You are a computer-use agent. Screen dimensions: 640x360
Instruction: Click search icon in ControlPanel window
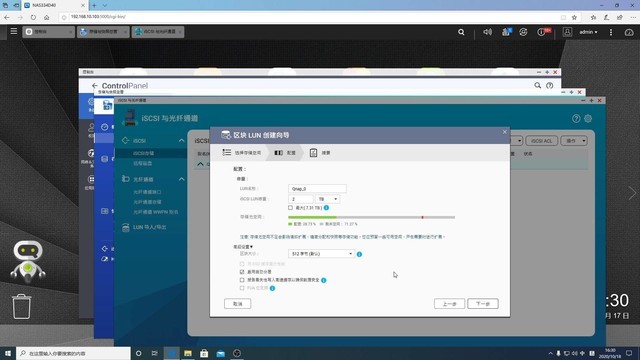click(x=538, y=85)
